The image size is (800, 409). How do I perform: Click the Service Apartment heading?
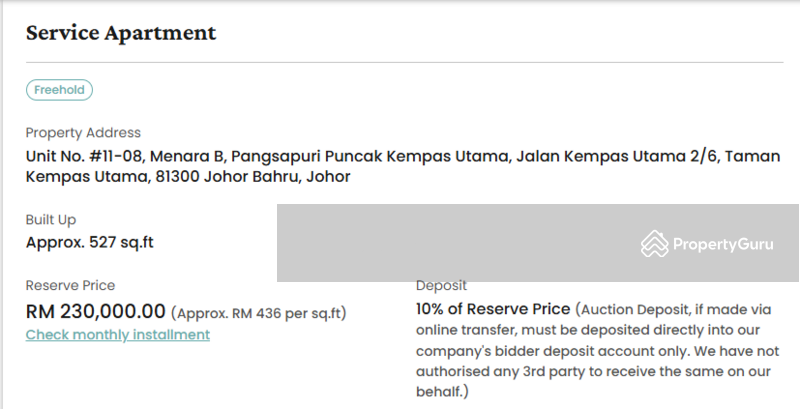[x=121, y=33]
